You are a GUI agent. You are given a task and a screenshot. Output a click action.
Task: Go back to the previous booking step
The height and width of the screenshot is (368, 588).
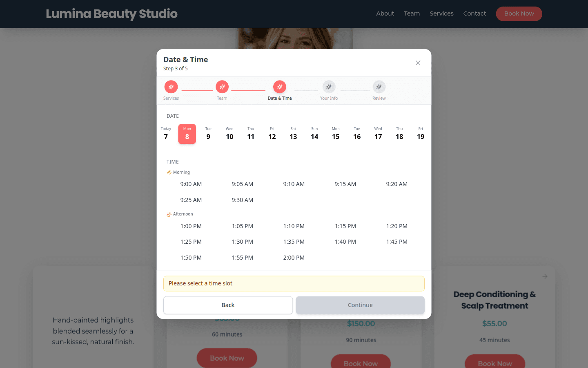(x=228, y=305)
